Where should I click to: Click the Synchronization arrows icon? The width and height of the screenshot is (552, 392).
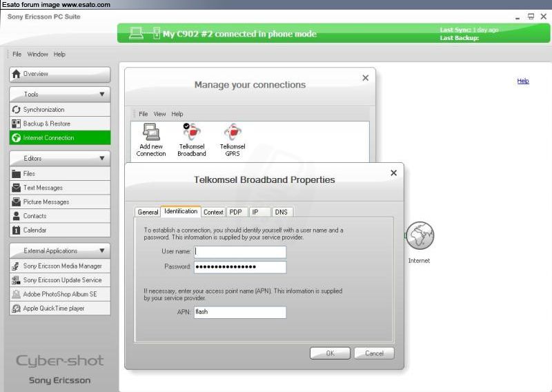(16, 110)
